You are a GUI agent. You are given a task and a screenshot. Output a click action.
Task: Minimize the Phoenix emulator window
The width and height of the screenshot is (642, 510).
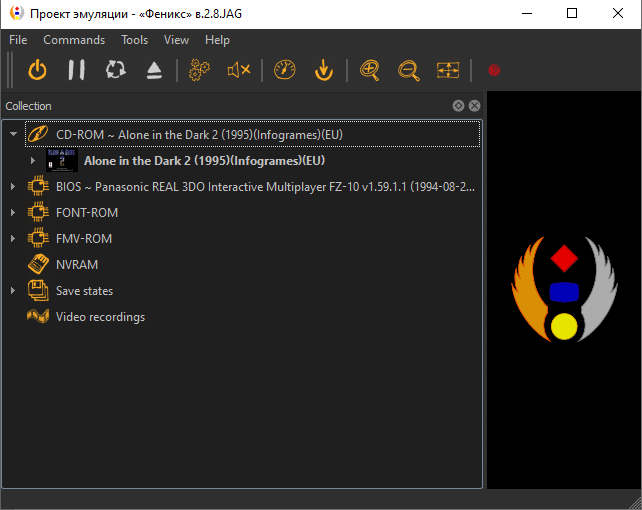pyautogui.click(x=527, y=14)
